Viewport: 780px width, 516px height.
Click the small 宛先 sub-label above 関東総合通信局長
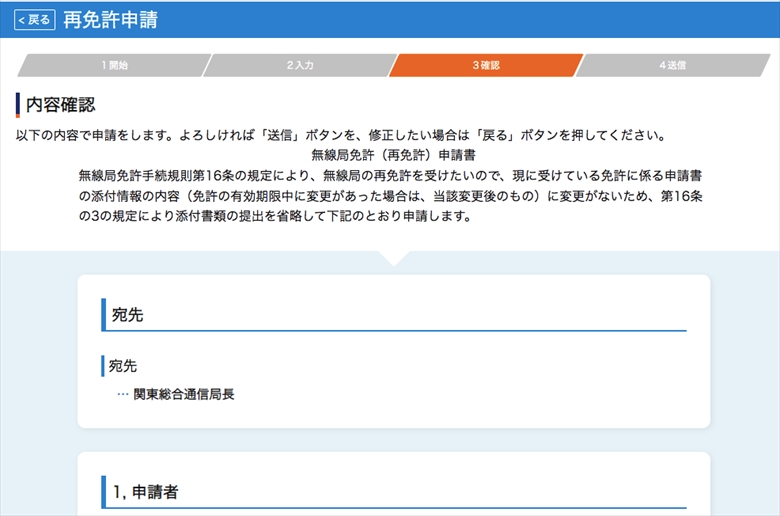tap(122, 366)
